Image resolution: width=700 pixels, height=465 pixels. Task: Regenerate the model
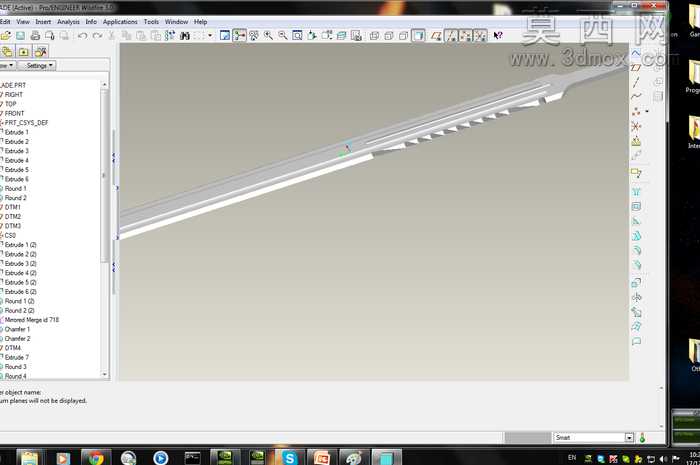[x=170, y=36]
